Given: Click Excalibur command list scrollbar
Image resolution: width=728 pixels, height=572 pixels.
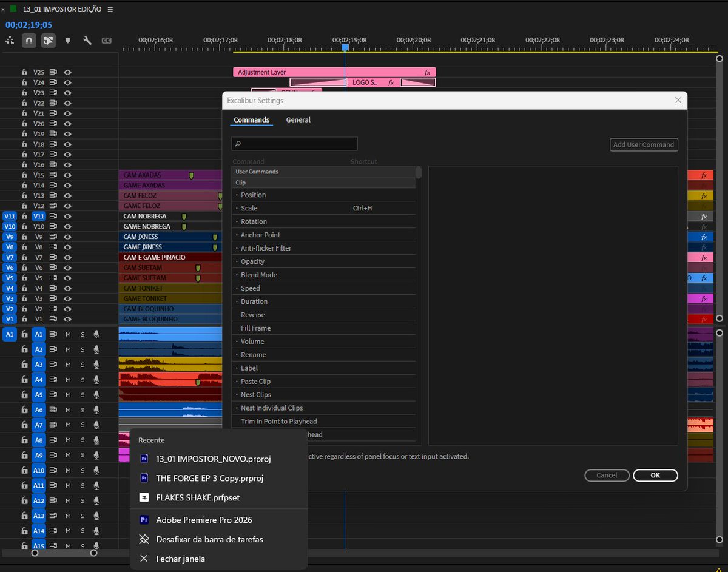Looking at the screenshot, I should (419, 172).
